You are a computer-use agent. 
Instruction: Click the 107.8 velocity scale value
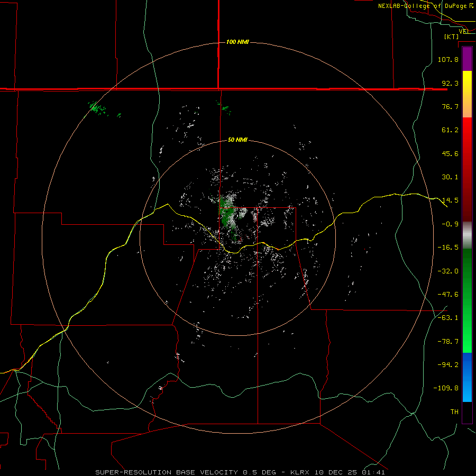pos(448,59)
